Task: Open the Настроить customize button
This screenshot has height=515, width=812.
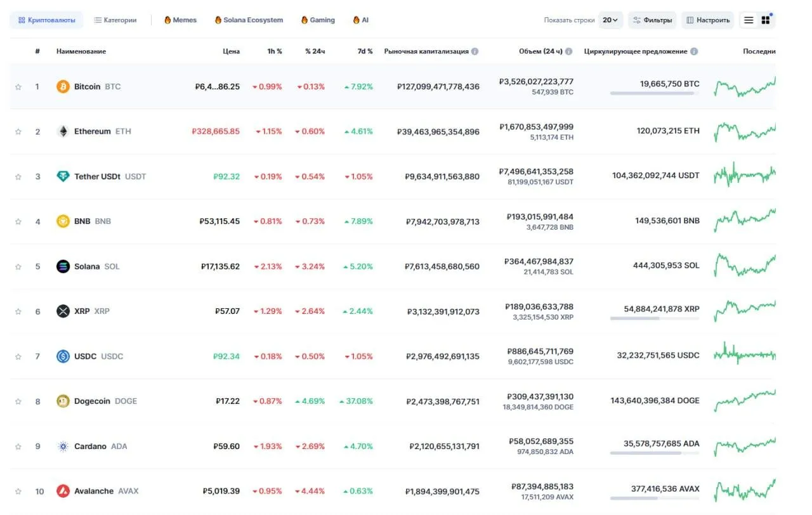Action: (707, 20)
